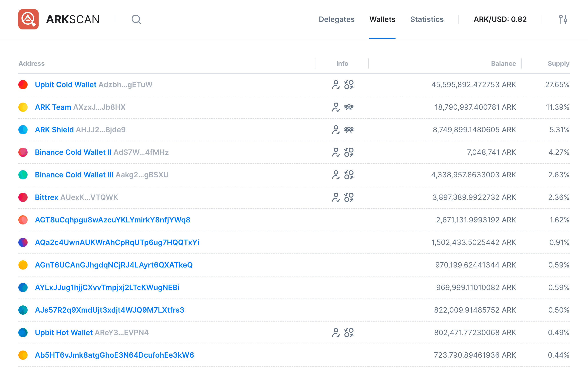Open the Upbit Hot Wallet link
588x368 pixels.
64,333
